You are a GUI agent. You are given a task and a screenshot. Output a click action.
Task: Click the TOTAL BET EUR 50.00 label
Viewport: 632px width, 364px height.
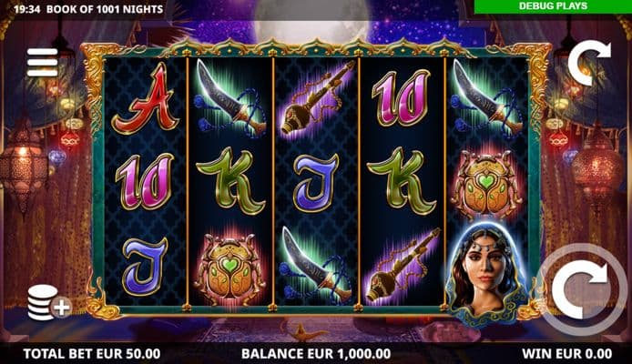92,353
